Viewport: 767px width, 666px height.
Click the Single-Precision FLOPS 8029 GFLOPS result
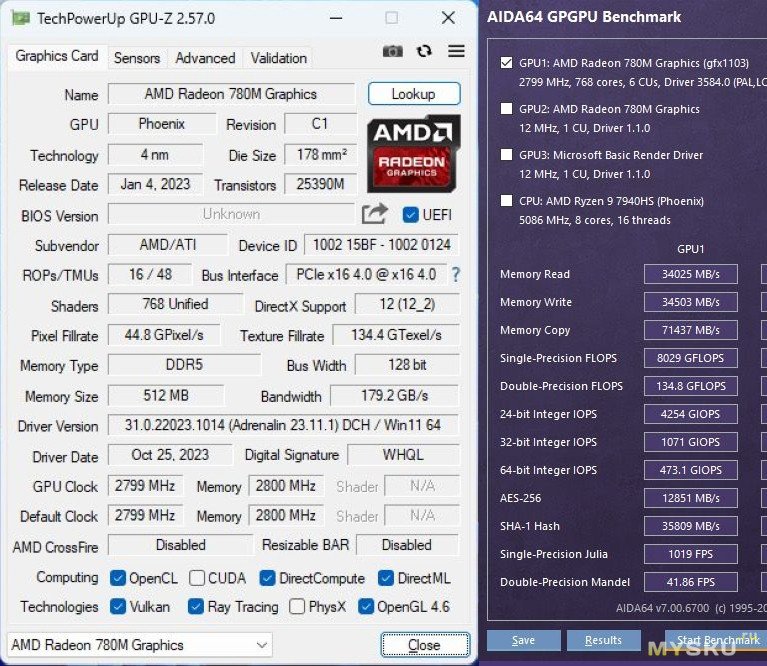691,358
